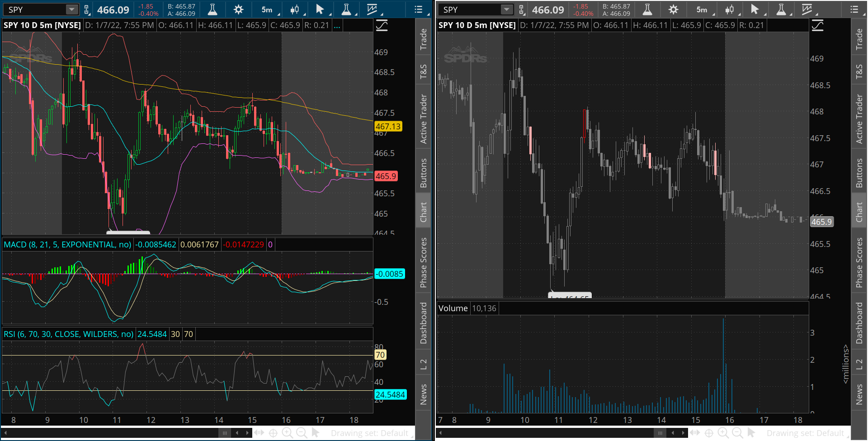Click left chart horizontal scrollbar thumb

225,433
